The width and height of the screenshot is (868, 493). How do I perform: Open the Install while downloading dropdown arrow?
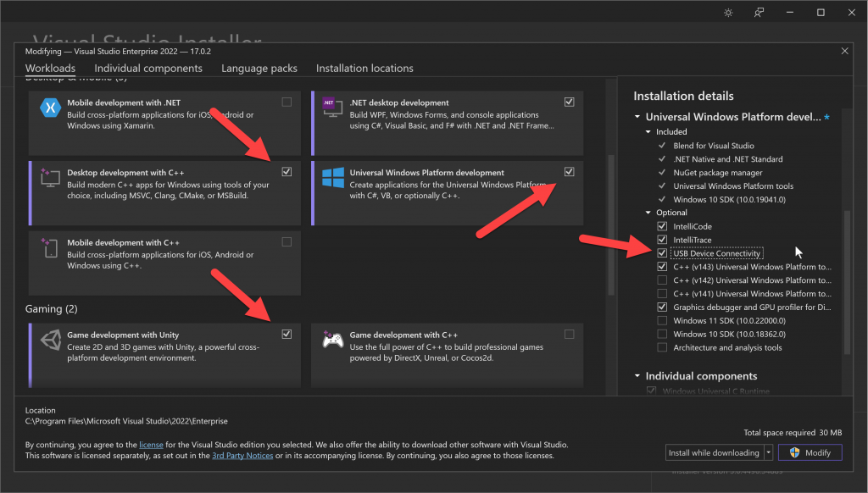(x=768, y=452)
